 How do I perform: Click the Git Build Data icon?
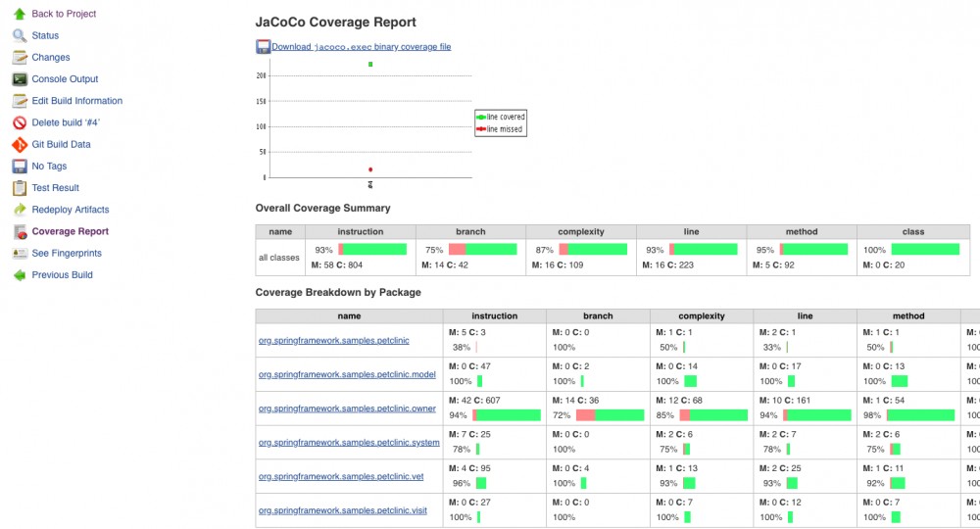click(20, 144)
